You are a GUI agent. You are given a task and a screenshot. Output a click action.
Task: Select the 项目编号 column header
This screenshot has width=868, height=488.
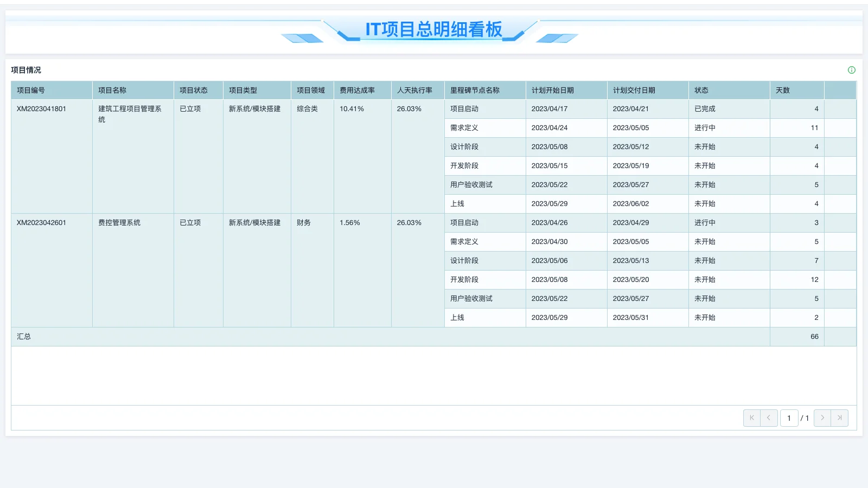[31, 90]
